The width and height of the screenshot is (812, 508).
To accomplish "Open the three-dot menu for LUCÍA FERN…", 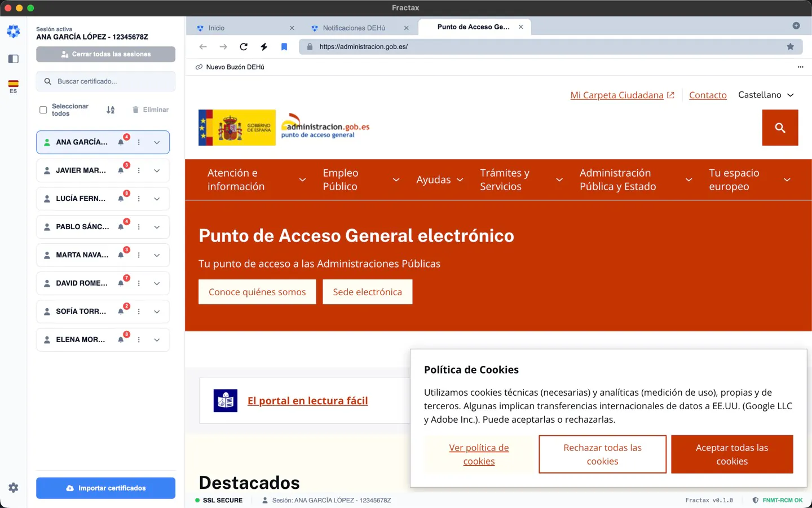I will click(139, 199).
